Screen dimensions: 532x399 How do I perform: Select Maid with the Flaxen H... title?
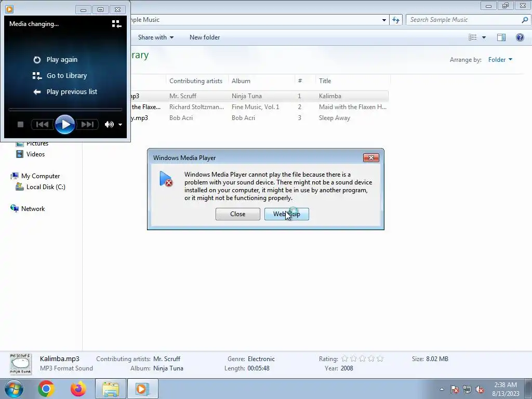point(353,107)
